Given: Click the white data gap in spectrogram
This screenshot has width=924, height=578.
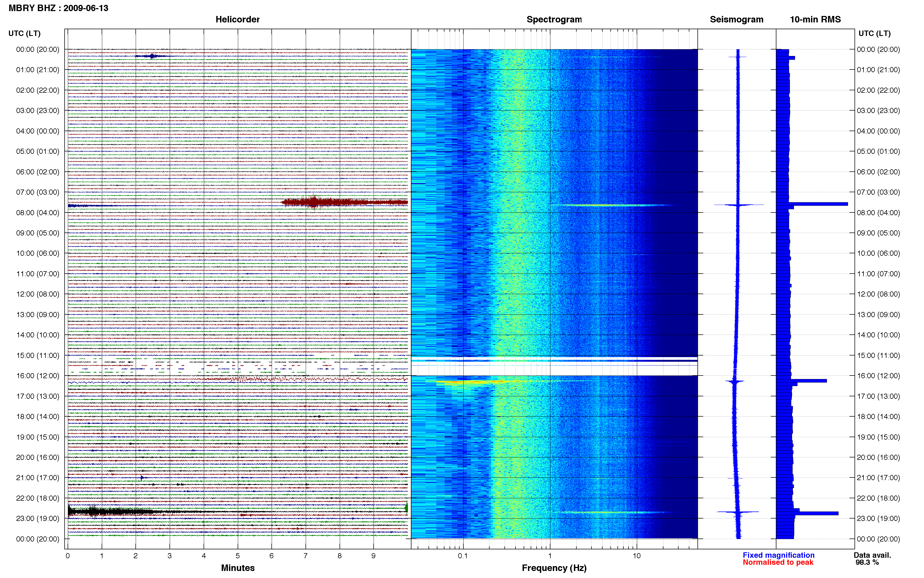Looking at the screenshot, I should point(554,366).
